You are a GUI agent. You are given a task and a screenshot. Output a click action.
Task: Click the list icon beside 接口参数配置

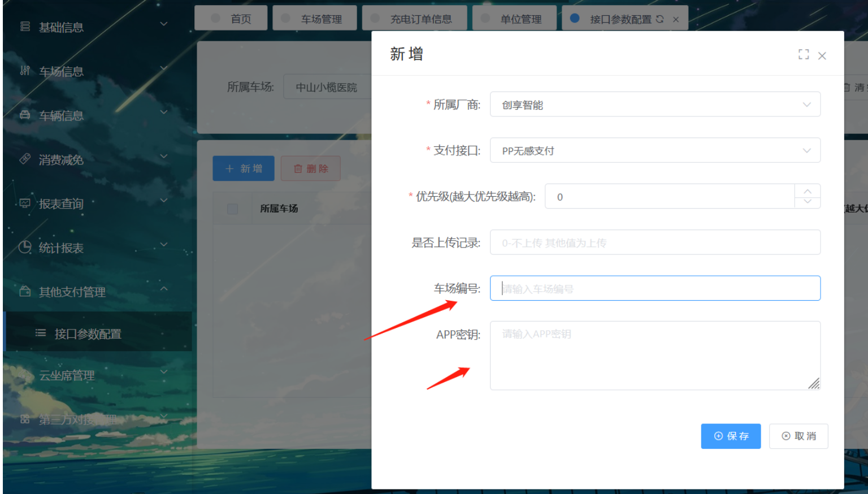point(41,333)
